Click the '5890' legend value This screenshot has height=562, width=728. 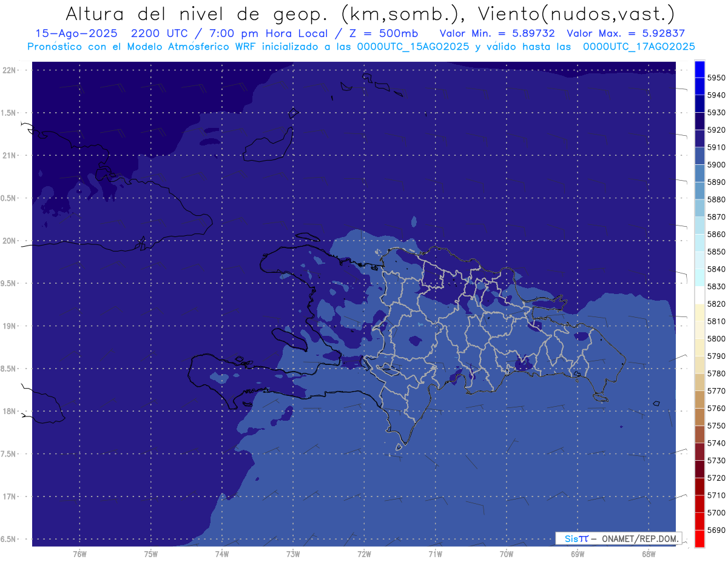coord(716,182)
